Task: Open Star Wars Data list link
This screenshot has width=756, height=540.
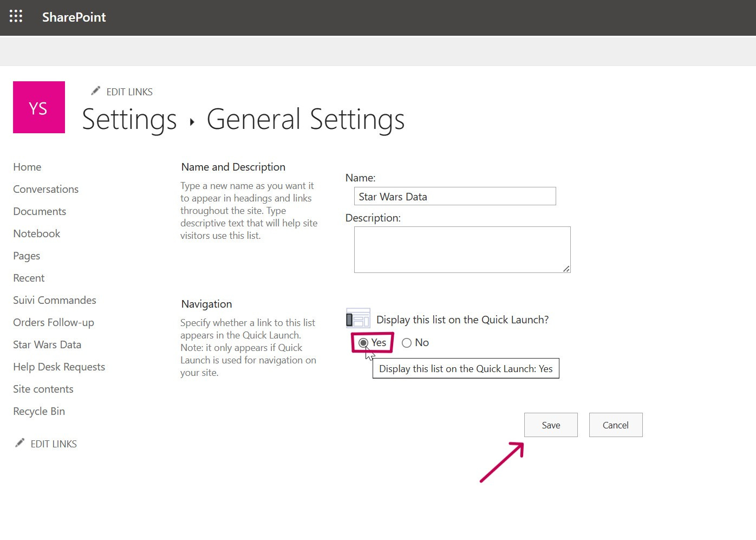Action: tap(47, 344)
